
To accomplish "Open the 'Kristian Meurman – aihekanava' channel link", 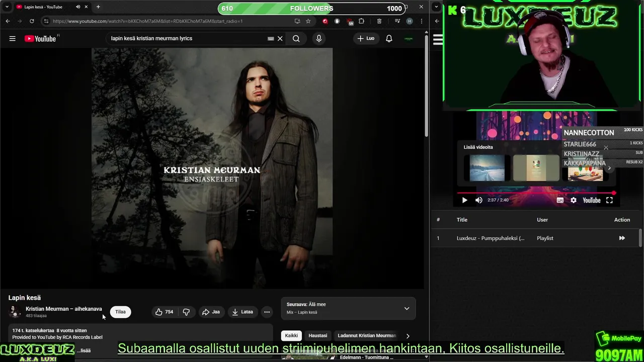I will click(64, 309).
